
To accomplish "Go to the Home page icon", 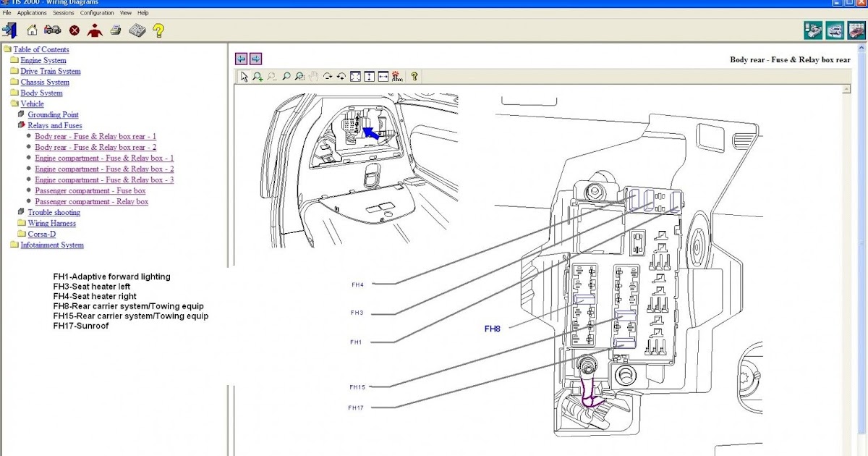I will (32, 30).
